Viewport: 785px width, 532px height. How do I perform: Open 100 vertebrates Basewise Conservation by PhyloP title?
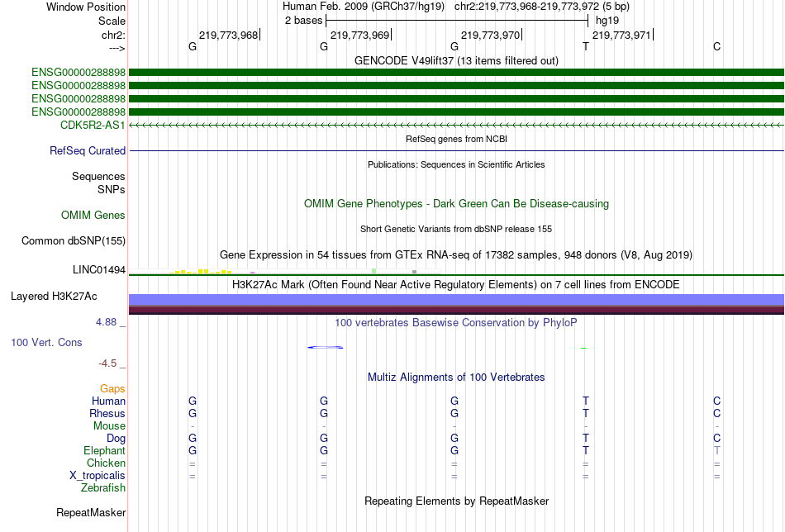click(x=456, y=323)
